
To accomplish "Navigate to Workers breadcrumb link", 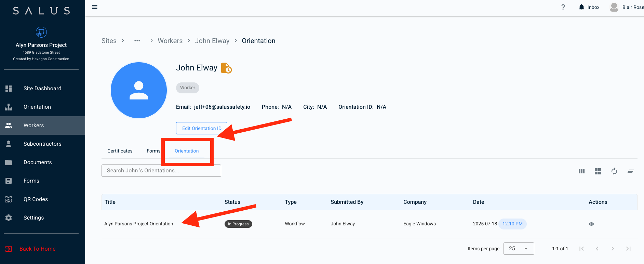I will click(170, 41).
